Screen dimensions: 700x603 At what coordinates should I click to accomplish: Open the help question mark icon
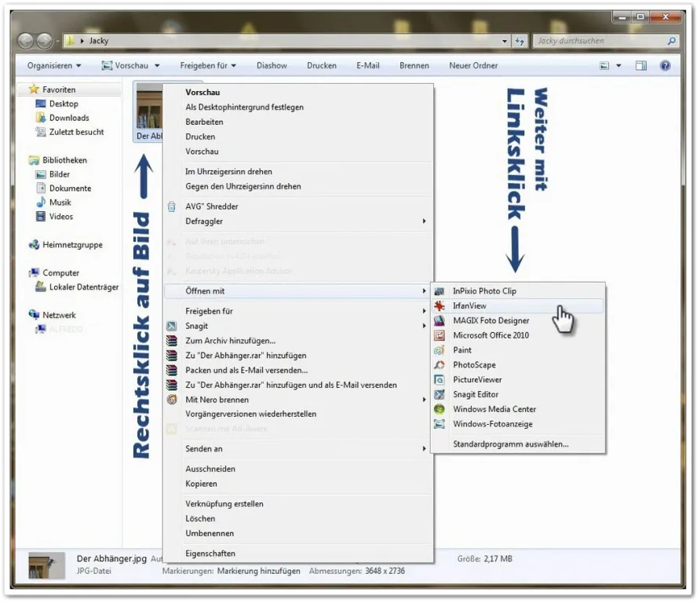click(665, 66)
